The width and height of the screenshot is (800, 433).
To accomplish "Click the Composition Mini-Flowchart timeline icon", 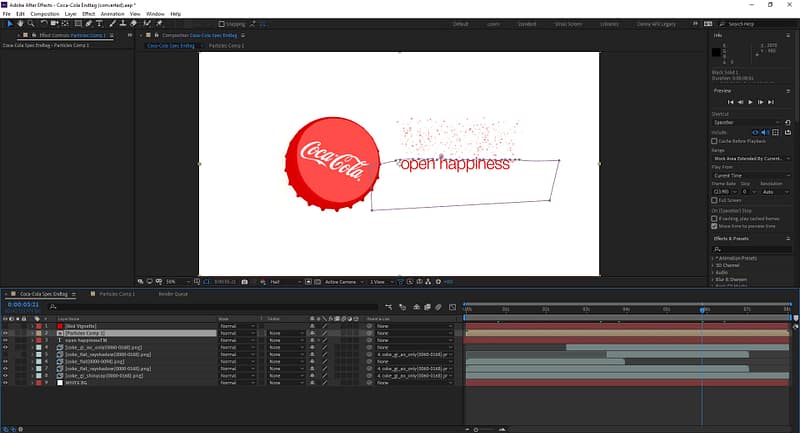I will pyautogui.click(x=388, y=307).
